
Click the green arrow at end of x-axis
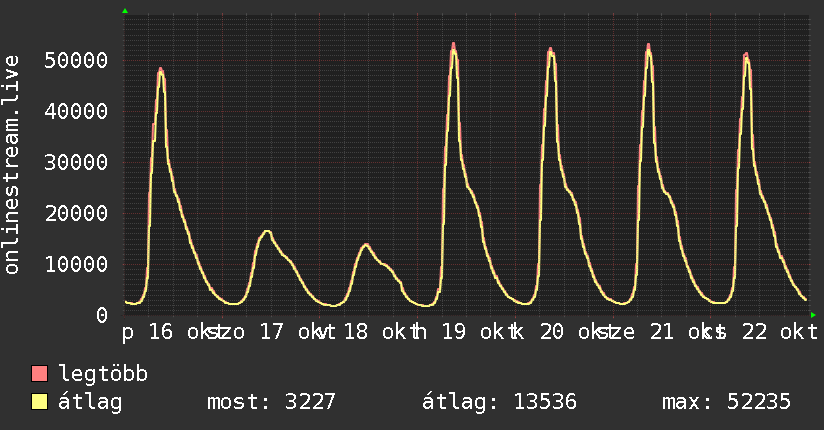click(813, 315)
